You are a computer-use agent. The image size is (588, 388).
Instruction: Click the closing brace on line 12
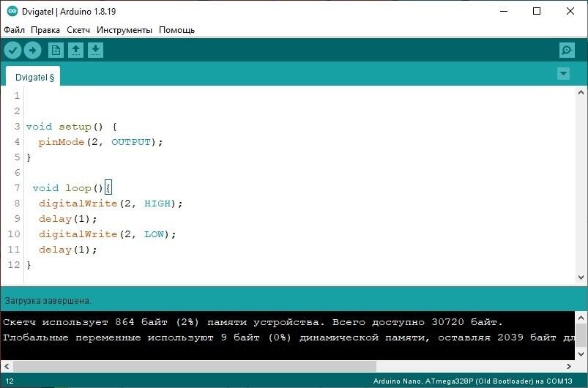click(29, 265)
